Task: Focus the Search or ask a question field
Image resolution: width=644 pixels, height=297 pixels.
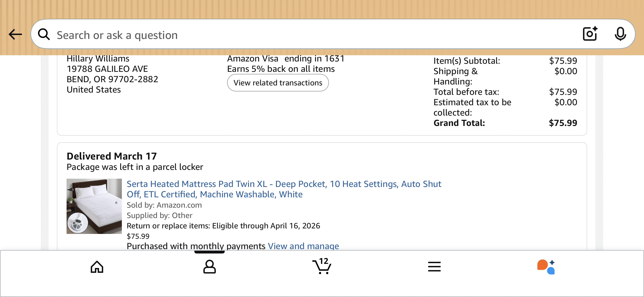Action: click(315, 35)
